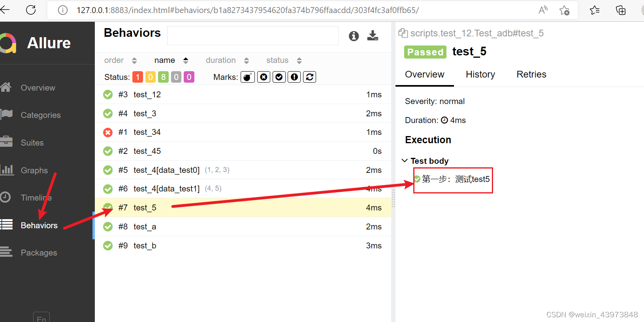Go back in the browser
This screenshot has width=644, height=322.
[5, 10]
